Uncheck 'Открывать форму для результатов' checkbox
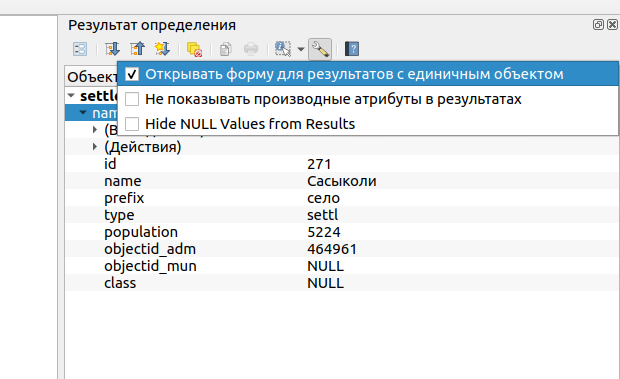The width and height of the screenshot is (620, 379). click(x=132, y=74)
